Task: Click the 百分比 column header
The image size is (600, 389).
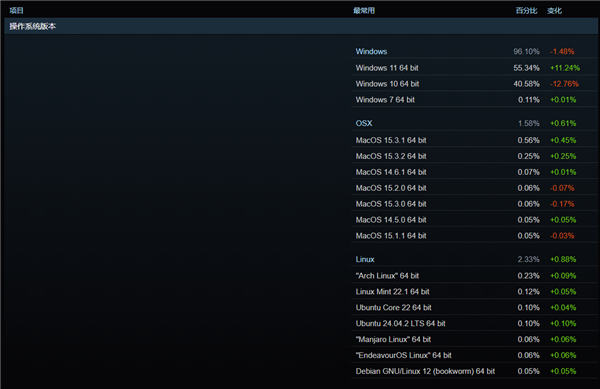Action: click(526, 11)
